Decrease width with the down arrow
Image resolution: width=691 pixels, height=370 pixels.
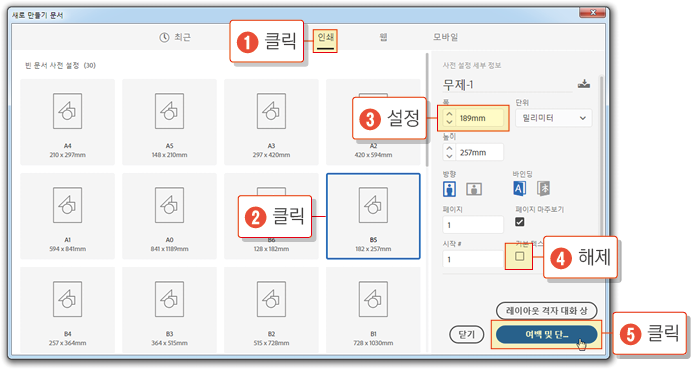point(449,122)
